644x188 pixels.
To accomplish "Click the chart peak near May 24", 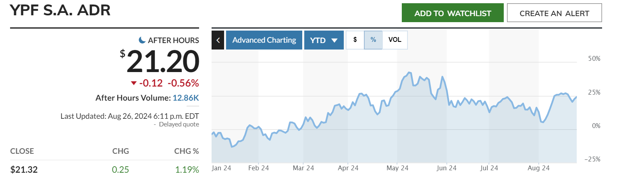I will [409, 73].
